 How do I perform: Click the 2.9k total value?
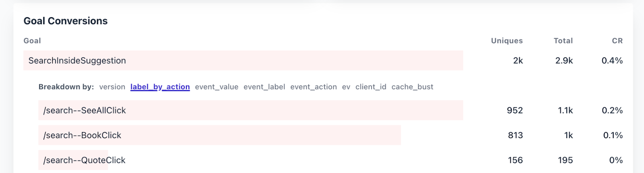click(x=564, y=61)
